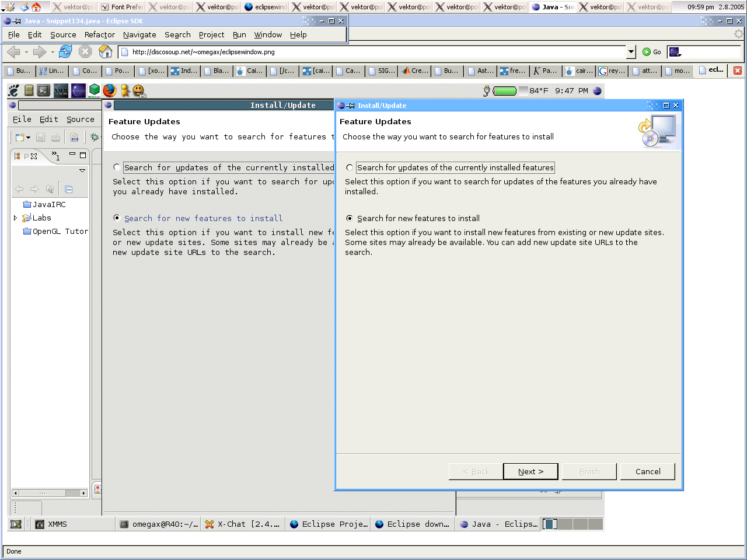Screen dimensions: 747x560
Task: Click the Eclipse Debug bug icon
Action: (95, 138)
